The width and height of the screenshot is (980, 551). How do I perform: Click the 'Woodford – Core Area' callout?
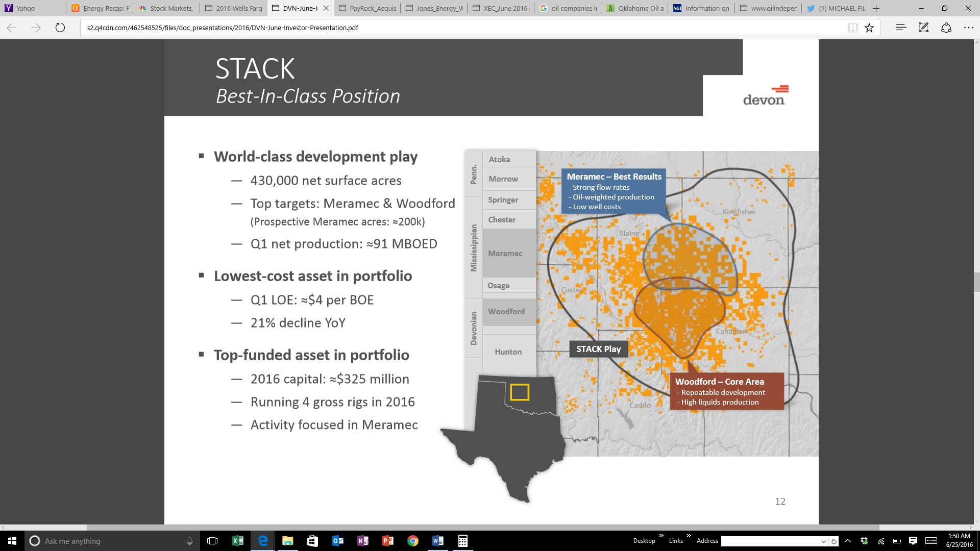(726, 391)
